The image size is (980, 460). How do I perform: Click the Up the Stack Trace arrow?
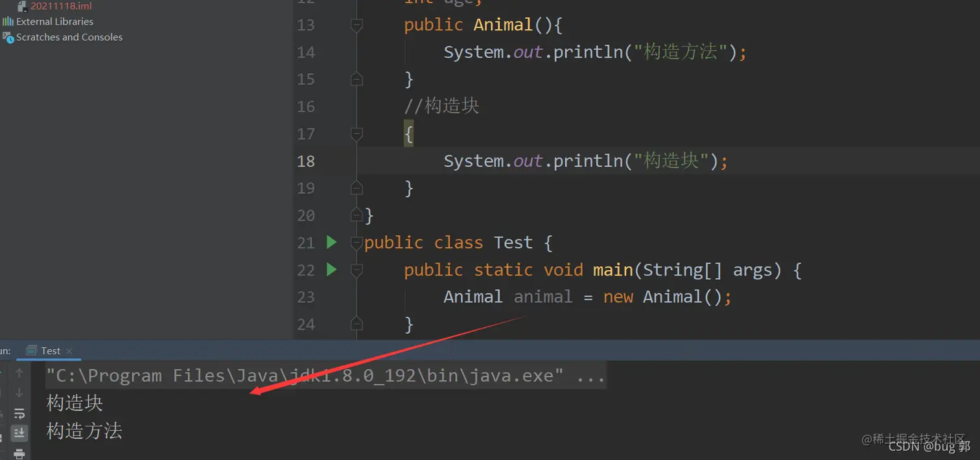tap(19, 373)
